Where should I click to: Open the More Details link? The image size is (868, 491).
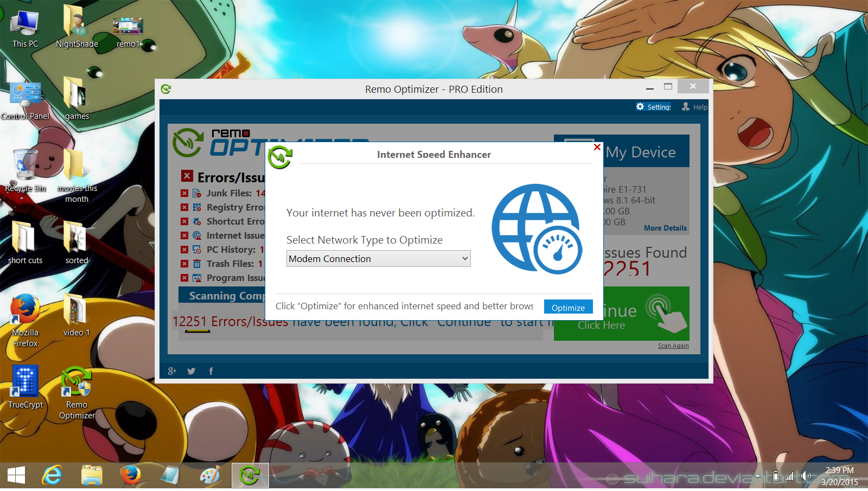665,228
